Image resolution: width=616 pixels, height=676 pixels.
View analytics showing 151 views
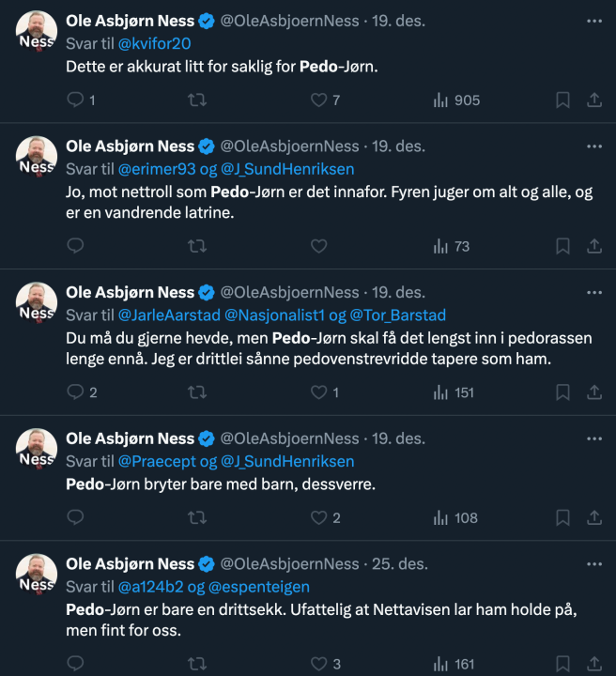[454, 393]
